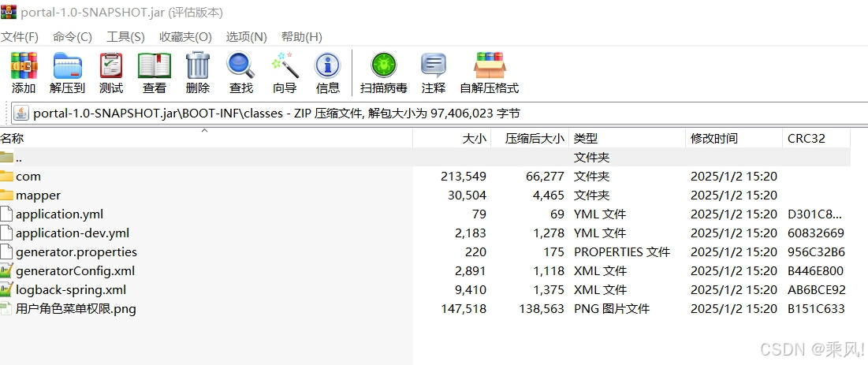The image size is (868, 365).
Task: Click the 查找 (Find) magnifier icon
Action: point(240,66)
